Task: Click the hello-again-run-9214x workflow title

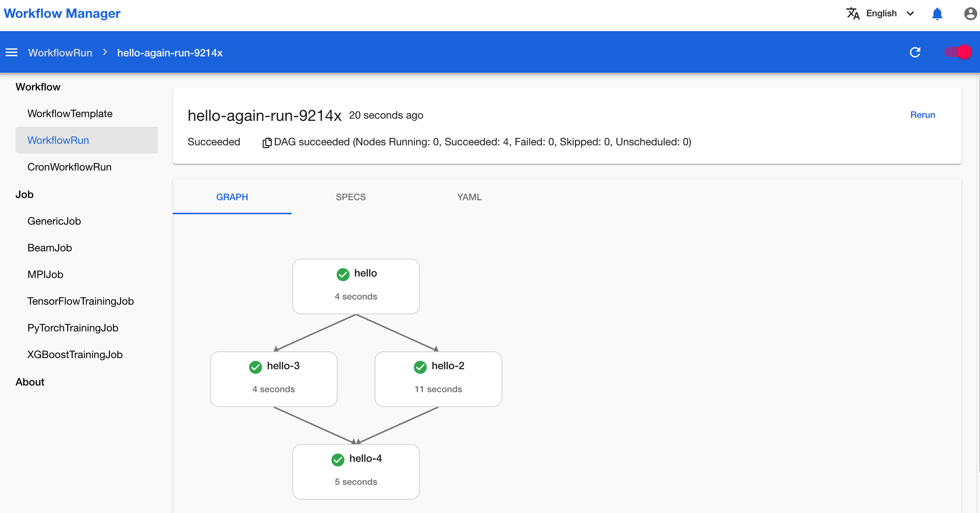Action: (264, 115)
